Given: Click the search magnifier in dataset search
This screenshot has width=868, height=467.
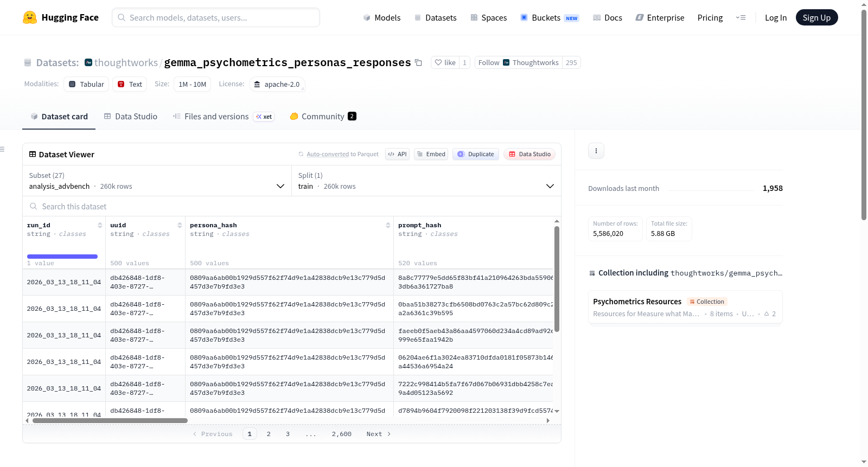Looking at the screenshot, I should pyautogui.click(x=34, y=206).
